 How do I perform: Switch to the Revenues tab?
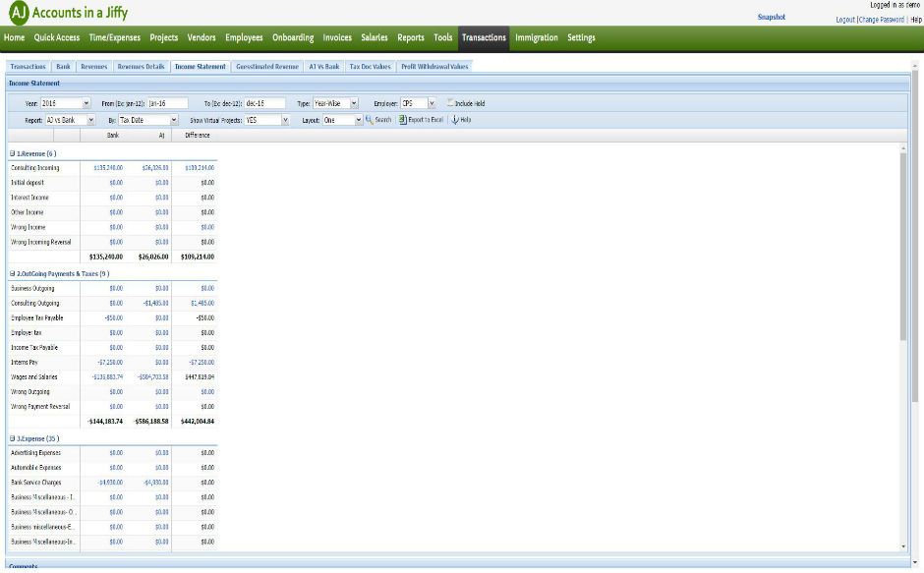(93, 67)
